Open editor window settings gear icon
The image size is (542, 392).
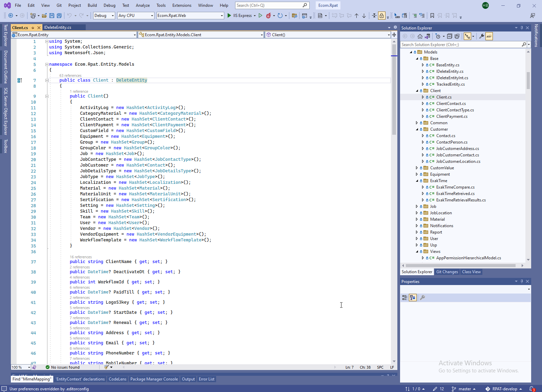(395, 27)
